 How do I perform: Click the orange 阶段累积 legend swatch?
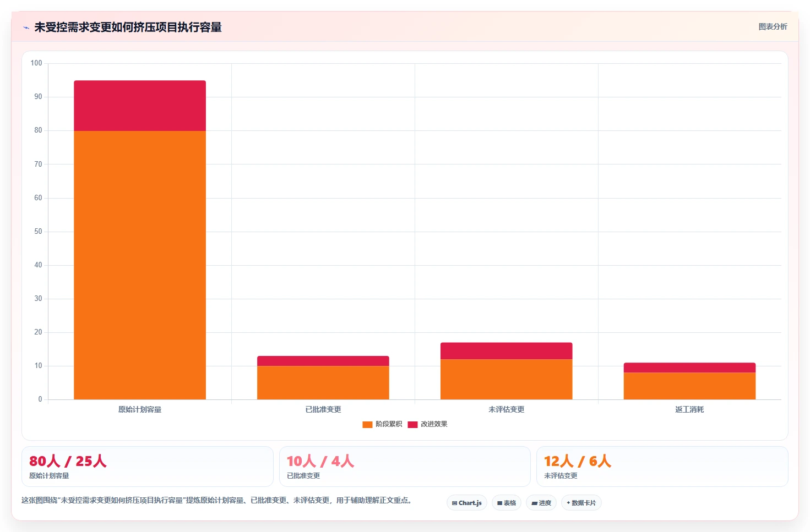point(367,424)
